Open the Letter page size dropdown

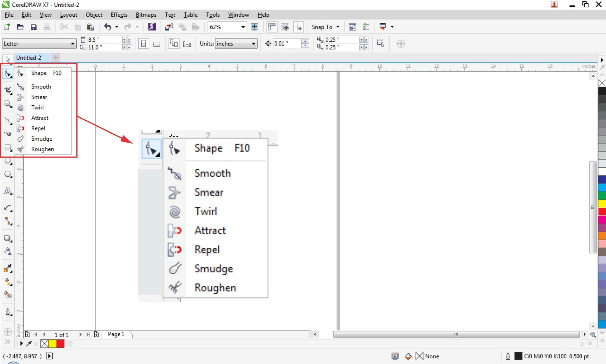73,44
